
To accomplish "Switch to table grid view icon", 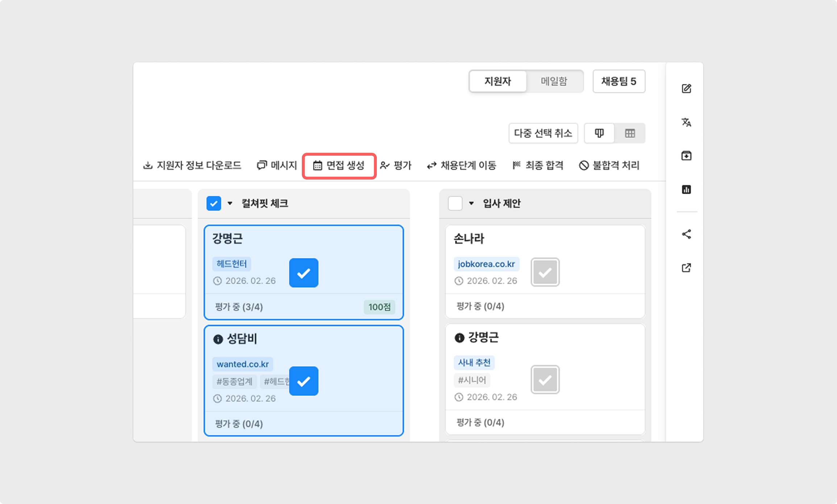I will coord(630,133).
